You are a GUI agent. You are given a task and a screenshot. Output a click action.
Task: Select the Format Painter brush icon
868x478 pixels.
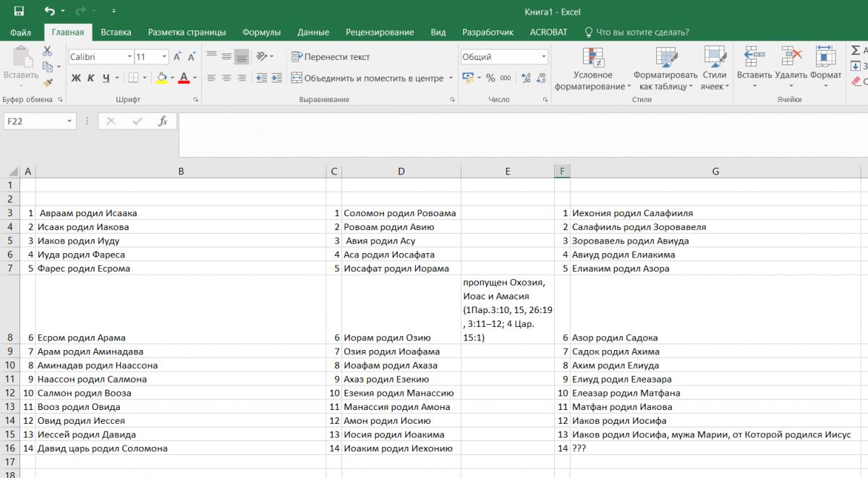47,83
